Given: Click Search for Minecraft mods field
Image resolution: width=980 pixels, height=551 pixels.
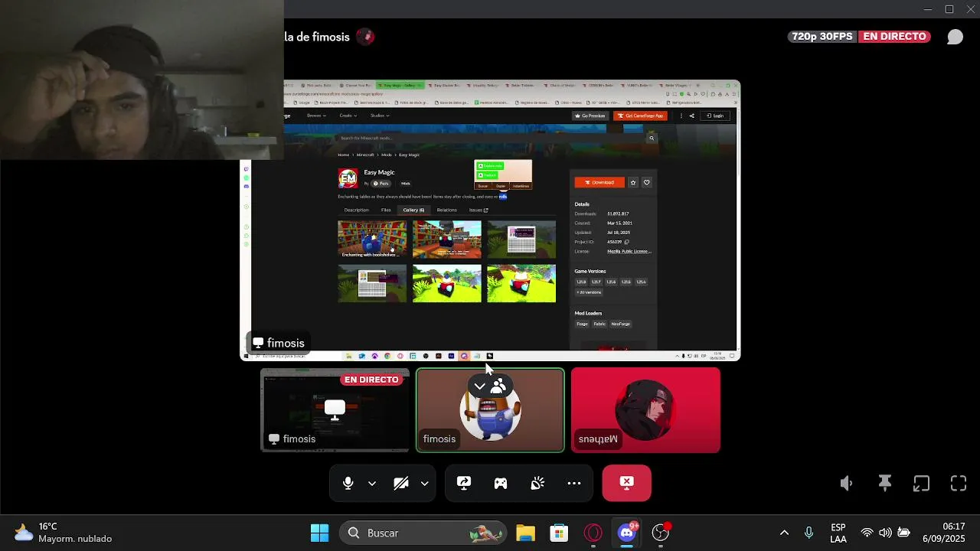Looking at the screenshot, I should click(x=490, y=138).
